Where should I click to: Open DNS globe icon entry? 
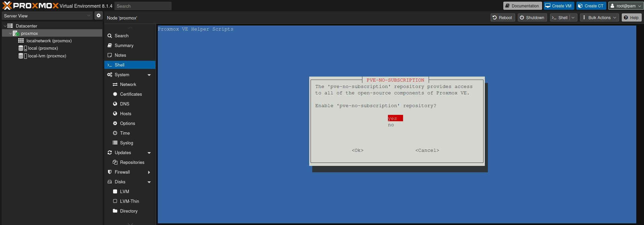(115, 104)
